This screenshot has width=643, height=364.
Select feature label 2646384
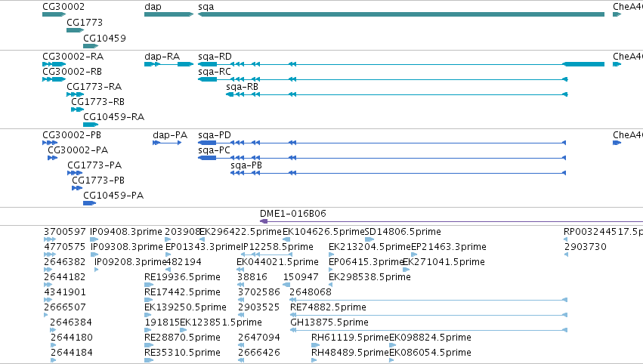click(x=71, y=322)
